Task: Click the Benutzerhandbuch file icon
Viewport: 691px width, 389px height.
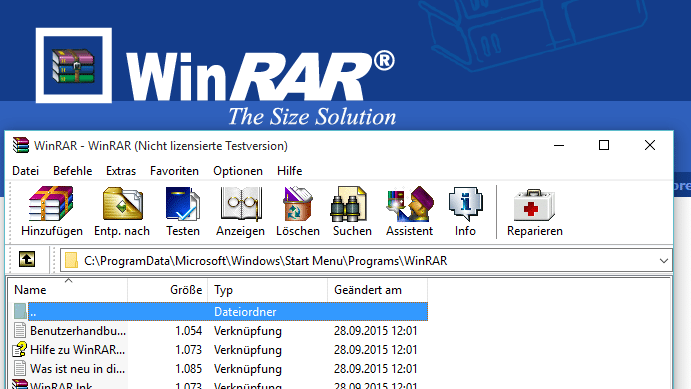Action: tap(20, 330)
